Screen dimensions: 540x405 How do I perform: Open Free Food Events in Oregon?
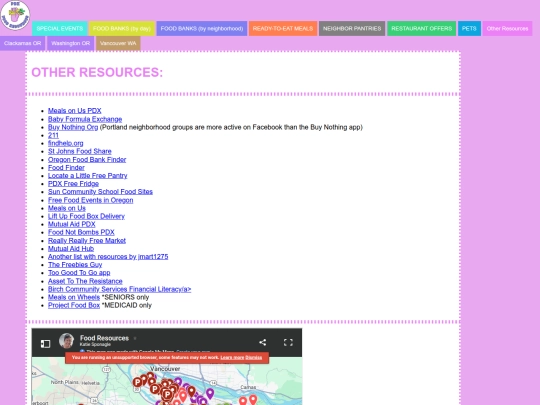(x=91, y=200)
